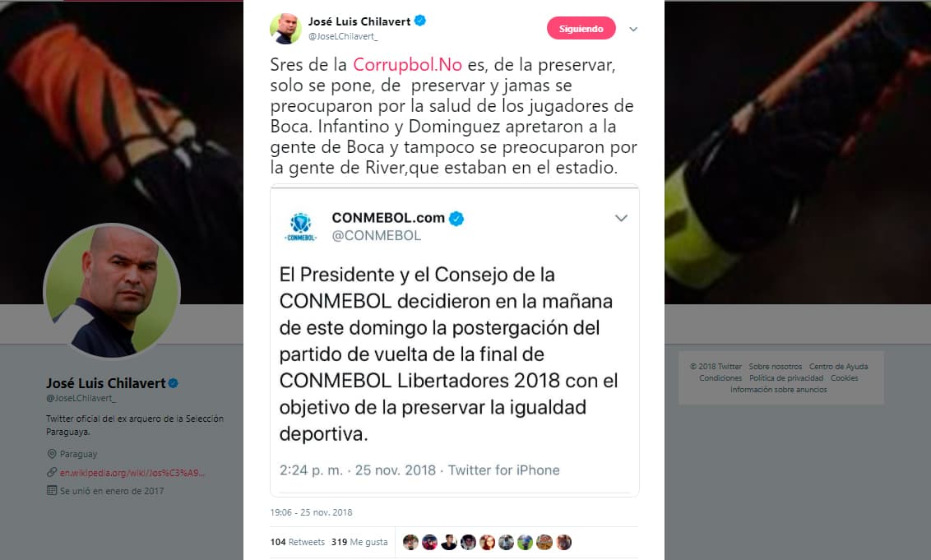The height and width of the screenshot is (560, 931).
Task: Open the Centro de Ayuda footer link
Action: tap(838, 367)
